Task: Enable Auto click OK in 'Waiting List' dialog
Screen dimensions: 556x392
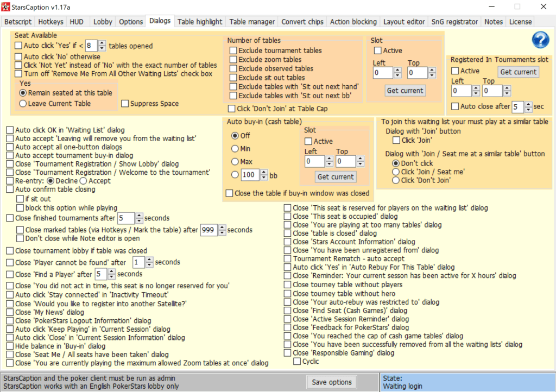Action: coord(10,130)
